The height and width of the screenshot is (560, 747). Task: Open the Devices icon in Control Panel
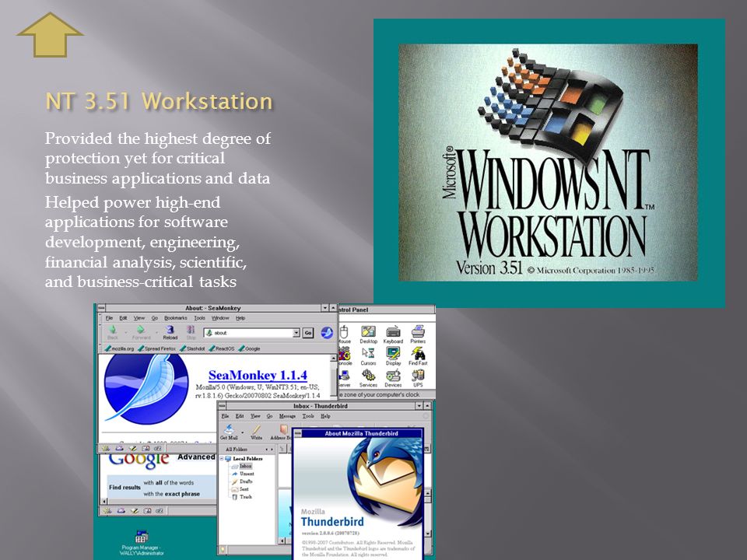click(x=393, y=378)
